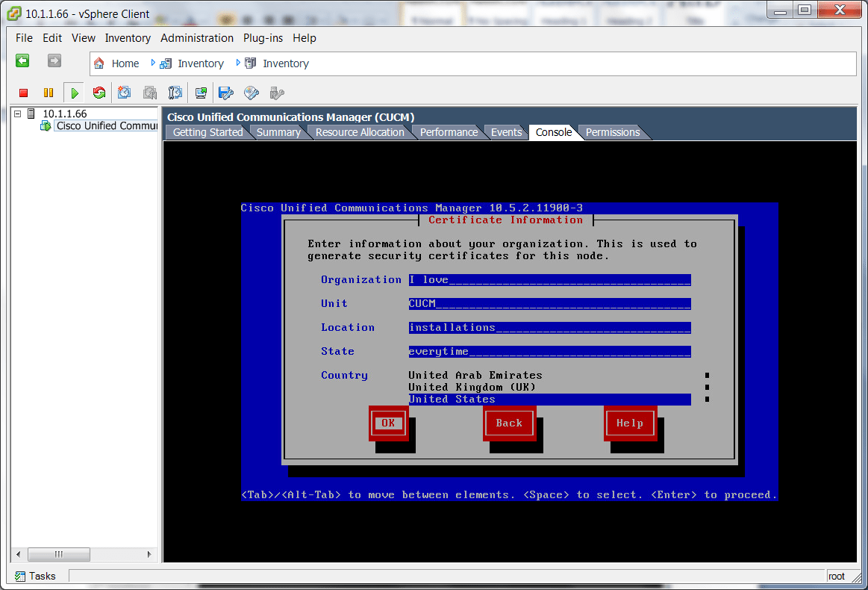
Task: Open the Resource Allocation tab
Action: [360, 132]
